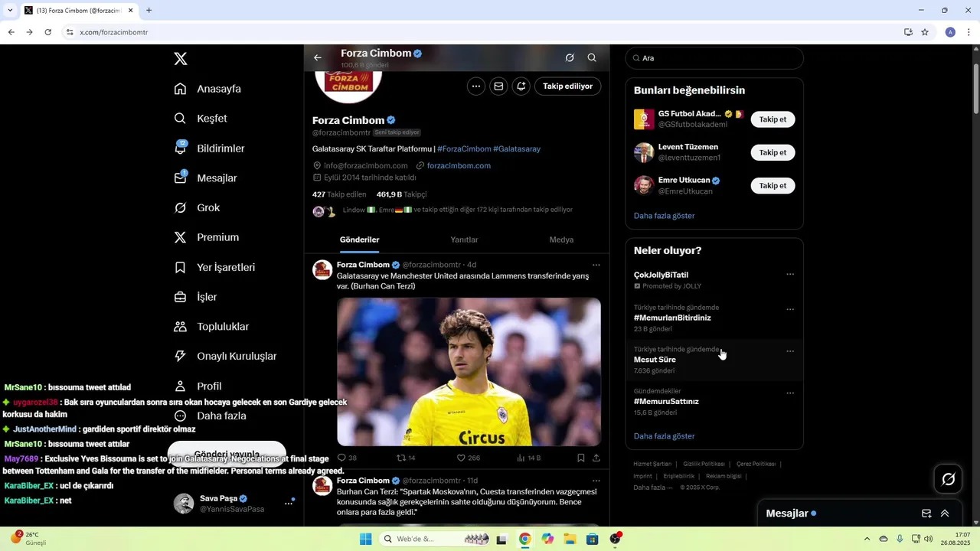This screenshot has height=551, width=980.
Task: Go back with profile header arrow
Action: point(318,57)
